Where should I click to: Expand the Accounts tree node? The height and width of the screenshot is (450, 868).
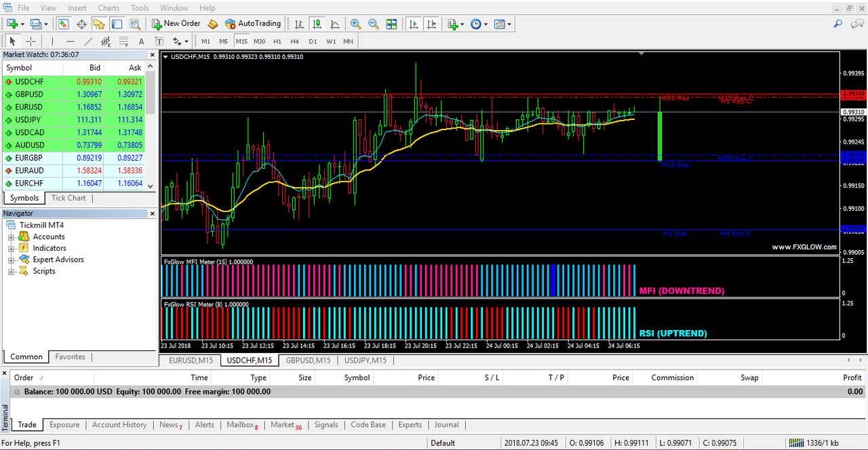tap(11, 237)
